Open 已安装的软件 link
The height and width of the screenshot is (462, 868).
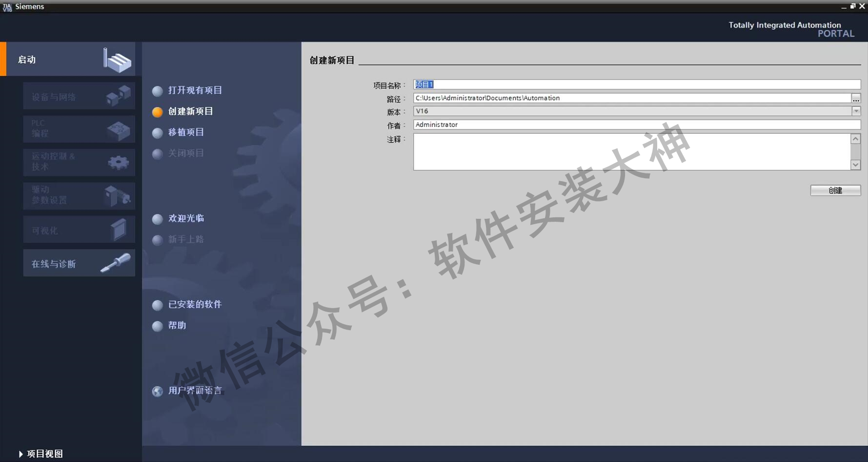195,304
